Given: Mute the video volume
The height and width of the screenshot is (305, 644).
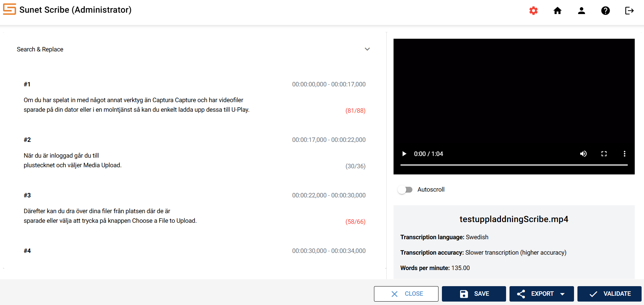Looking at the screenshot, I should [x=583, y=154].
